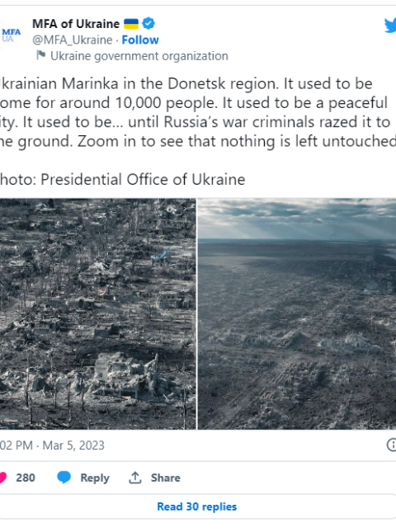The height and width of the screenshot is (532, 396).
Task: Click the Share text label
Action: (x=166, y=478)
